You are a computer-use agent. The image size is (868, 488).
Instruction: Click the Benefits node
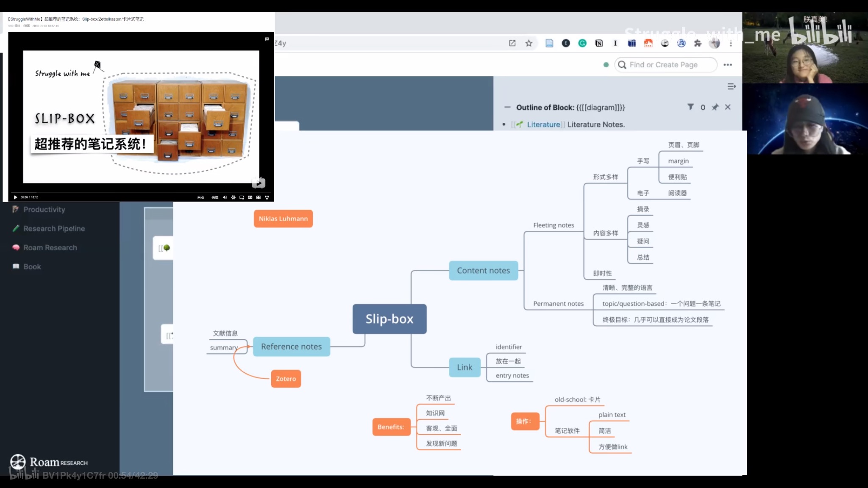[391, 427]
